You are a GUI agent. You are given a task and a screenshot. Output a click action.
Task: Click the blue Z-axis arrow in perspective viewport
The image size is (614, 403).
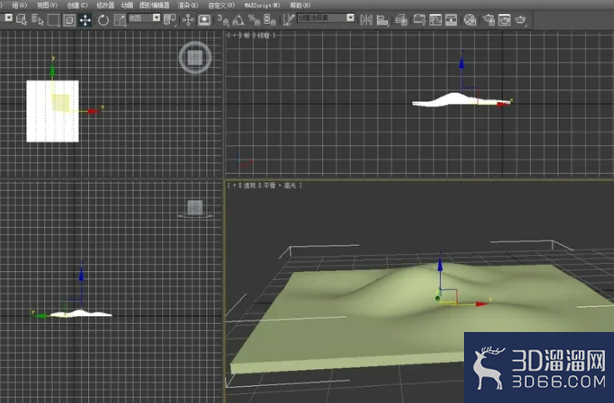click(440, 265)
